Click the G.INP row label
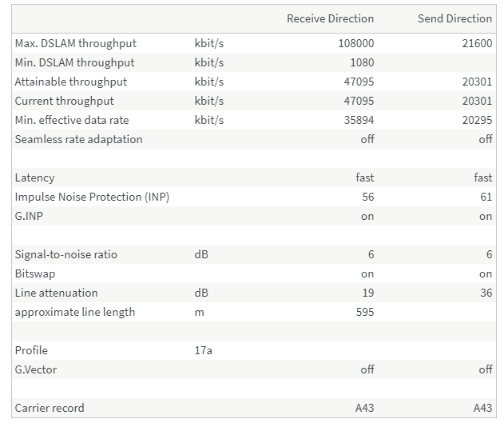 click(30, 216)
